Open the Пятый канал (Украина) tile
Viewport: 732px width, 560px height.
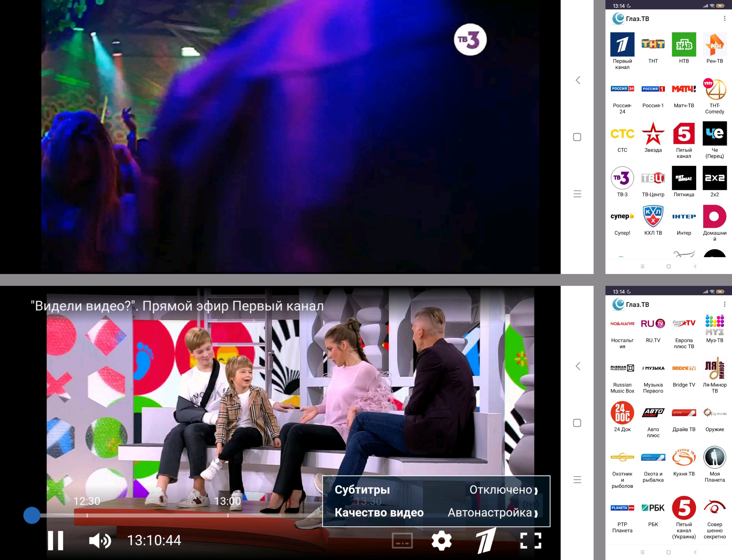[684, 518]
